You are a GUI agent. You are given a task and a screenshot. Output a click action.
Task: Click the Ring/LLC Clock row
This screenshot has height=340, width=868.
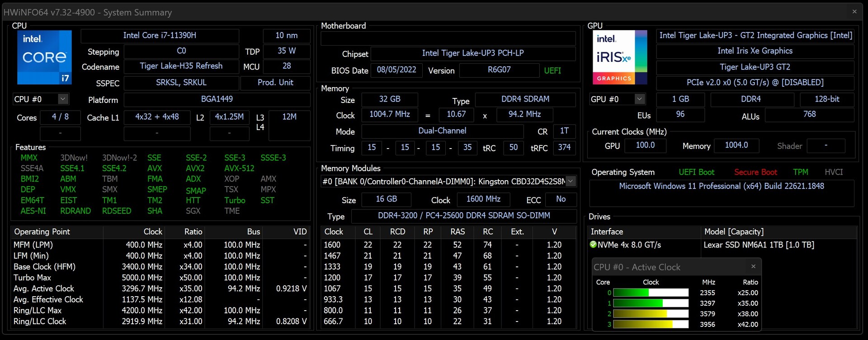(x=160, y=321)
